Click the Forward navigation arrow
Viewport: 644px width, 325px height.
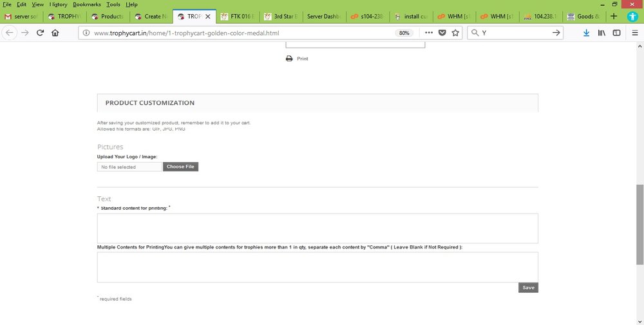coord(25,33)
